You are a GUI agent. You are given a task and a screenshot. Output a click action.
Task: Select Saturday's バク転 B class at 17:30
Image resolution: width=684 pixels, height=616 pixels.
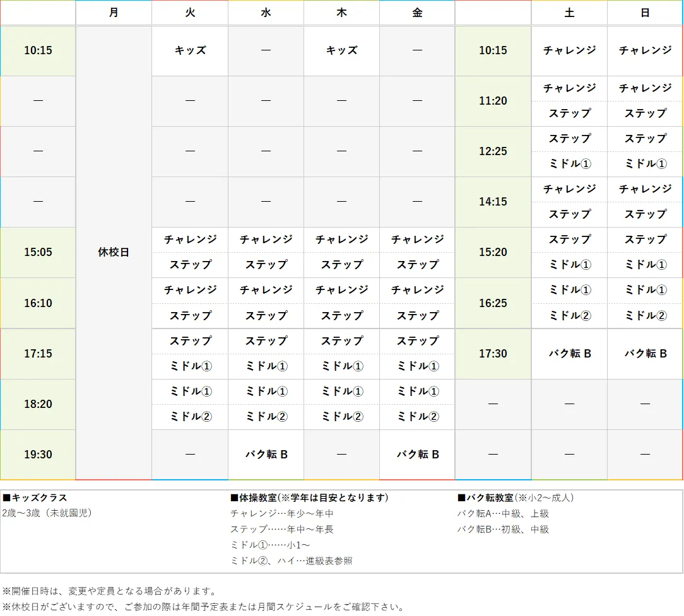(x=569, y=354)
